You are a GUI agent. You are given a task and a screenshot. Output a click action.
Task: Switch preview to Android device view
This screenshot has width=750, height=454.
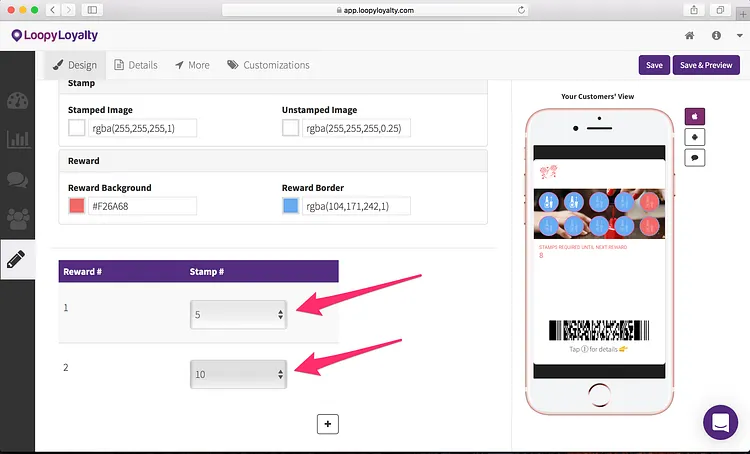tap(695, 137)
